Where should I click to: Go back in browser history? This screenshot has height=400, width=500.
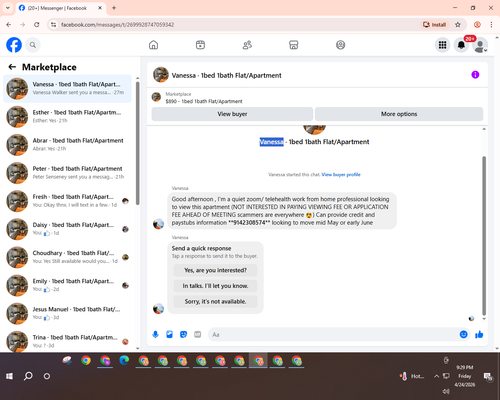pyautogui.click(x=9, y=25)
